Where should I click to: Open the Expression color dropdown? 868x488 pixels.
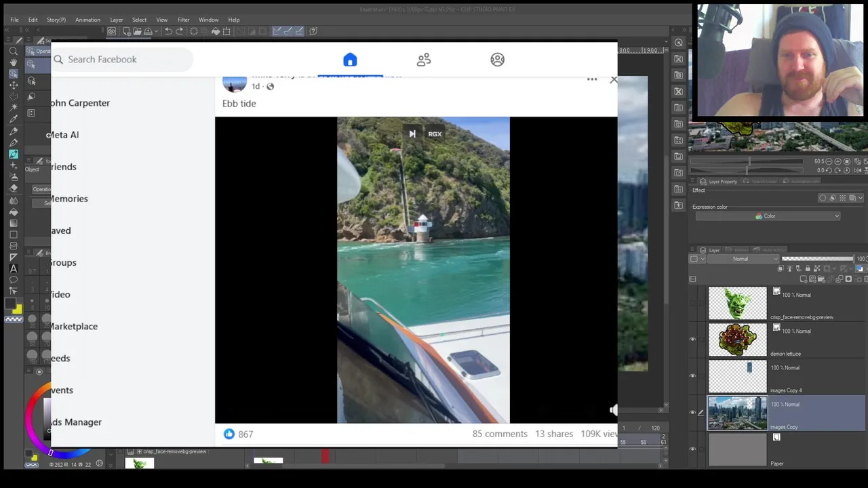coord(768,216)
